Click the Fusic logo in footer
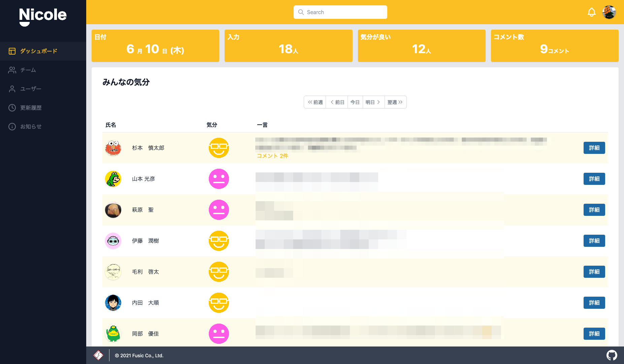This screenshot has height=364, width=624. coord(98,355)
